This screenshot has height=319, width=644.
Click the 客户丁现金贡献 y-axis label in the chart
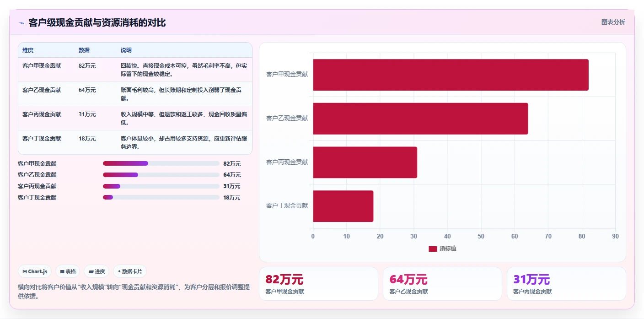[x=287, y=205]
